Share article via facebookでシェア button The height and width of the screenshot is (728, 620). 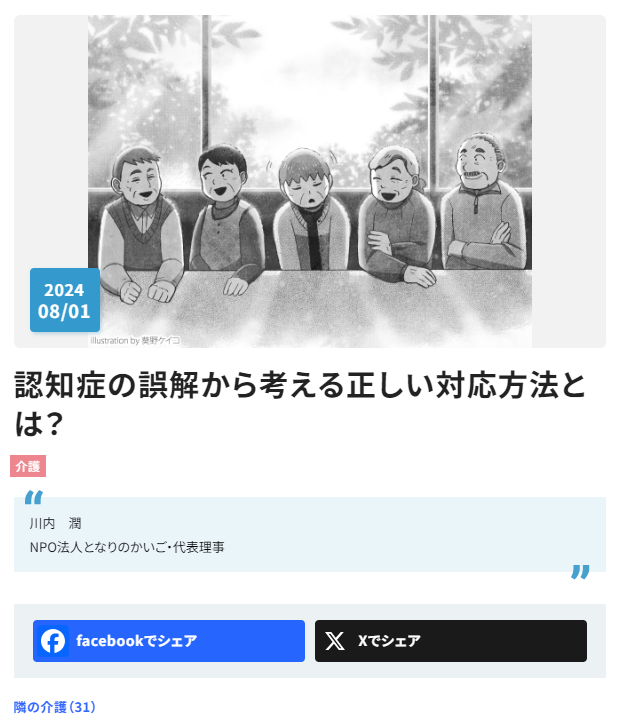click(x=169, y=641)
